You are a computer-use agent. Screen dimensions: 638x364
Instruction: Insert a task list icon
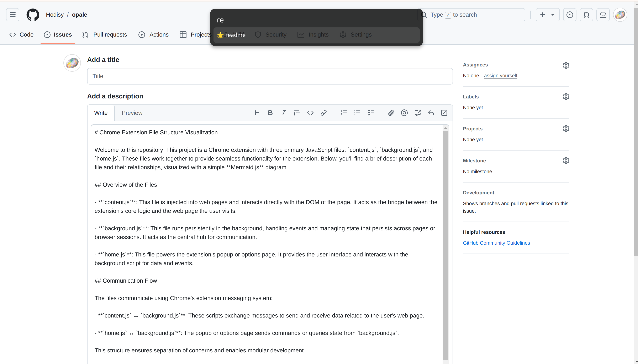coord(371,113)
